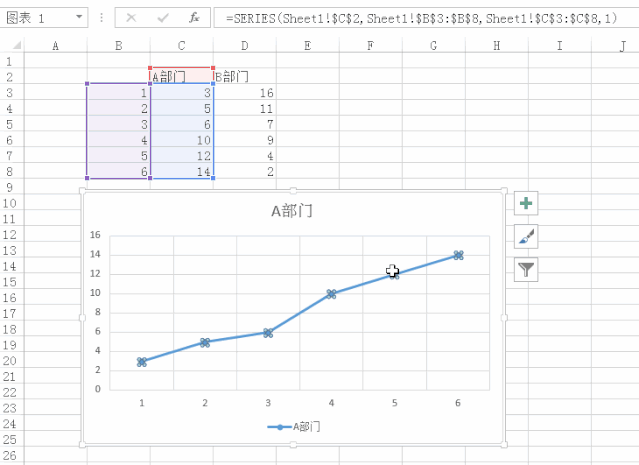Expand the Name Box dropdown arrow
This screenshot has width=639, height=465.
(x=78, y=18)
